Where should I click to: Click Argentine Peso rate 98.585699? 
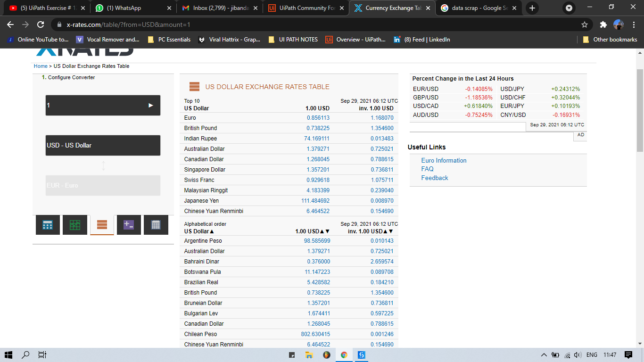tap(317, 241)
